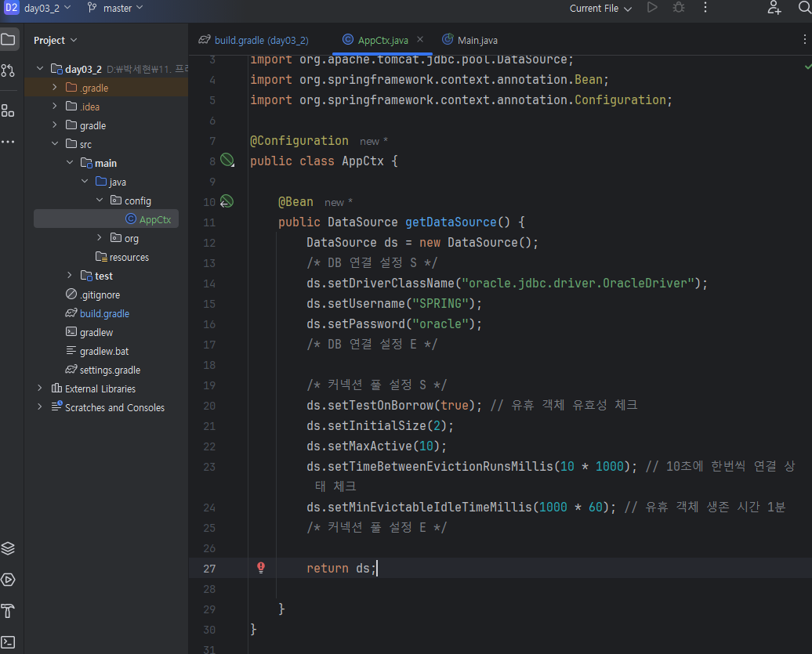The width and height of the screenshot is (812, 654).
Task: Expand the .gradle folder in project tree
Action: 55,88
